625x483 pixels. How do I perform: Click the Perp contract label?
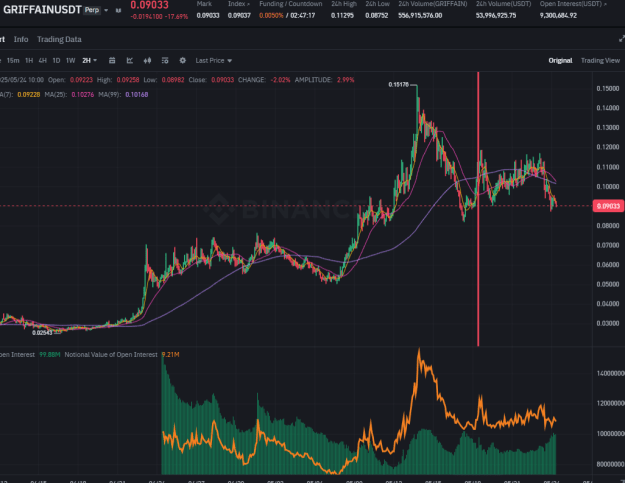click(92, 10)
